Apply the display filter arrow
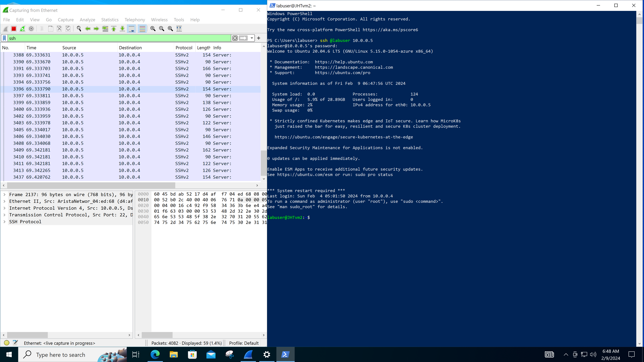Viewport: 644px width, 362px height. coord(243,38)
